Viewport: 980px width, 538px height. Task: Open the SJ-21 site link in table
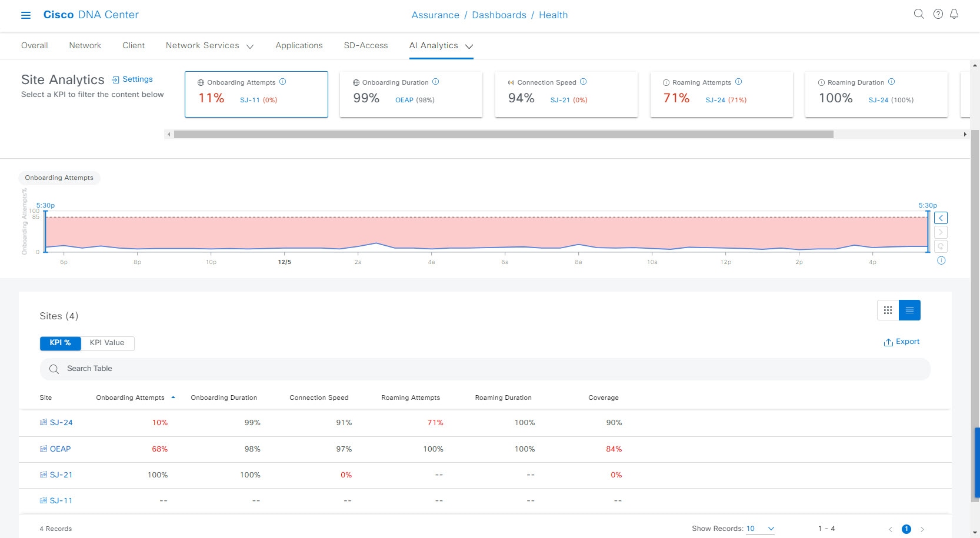pos(61,474)
